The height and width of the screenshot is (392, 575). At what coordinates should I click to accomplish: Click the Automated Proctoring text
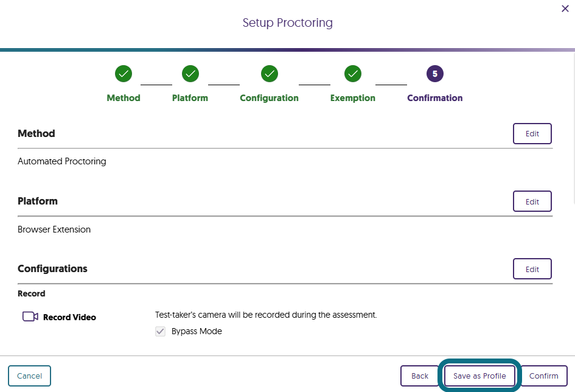[62, 161]
